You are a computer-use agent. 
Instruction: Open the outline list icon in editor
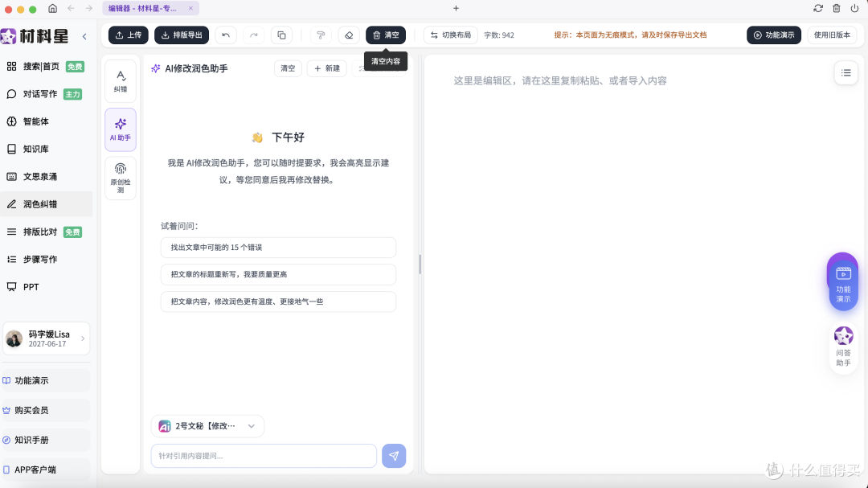[845, 72]
